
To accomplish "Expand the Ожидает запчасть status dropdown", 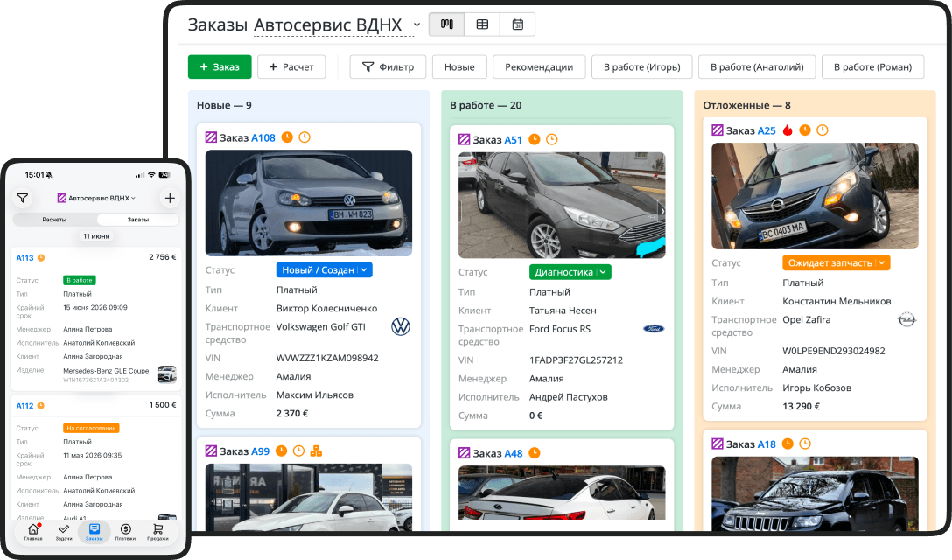I will coord(836,262).
